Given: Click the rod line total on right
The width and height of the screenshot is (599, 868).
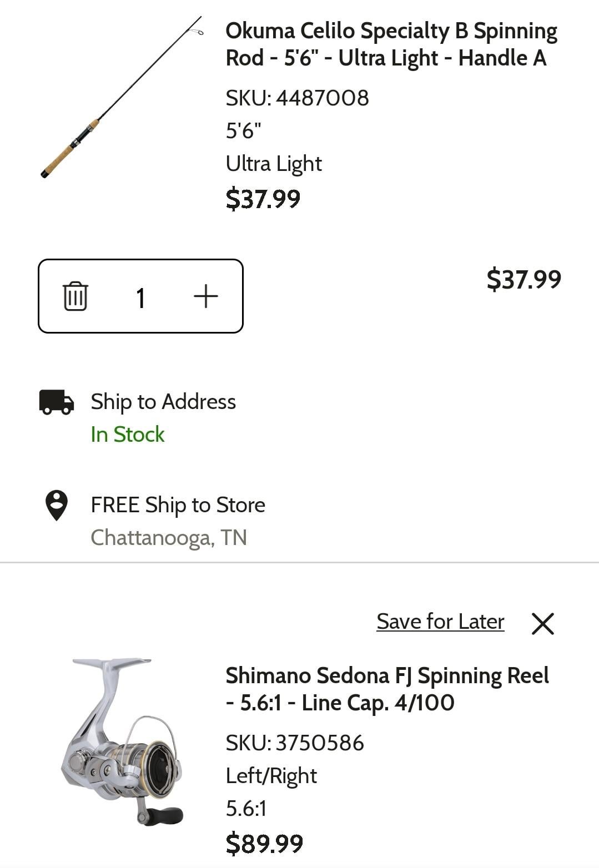Looking at the screenshot, I should 524,279.
